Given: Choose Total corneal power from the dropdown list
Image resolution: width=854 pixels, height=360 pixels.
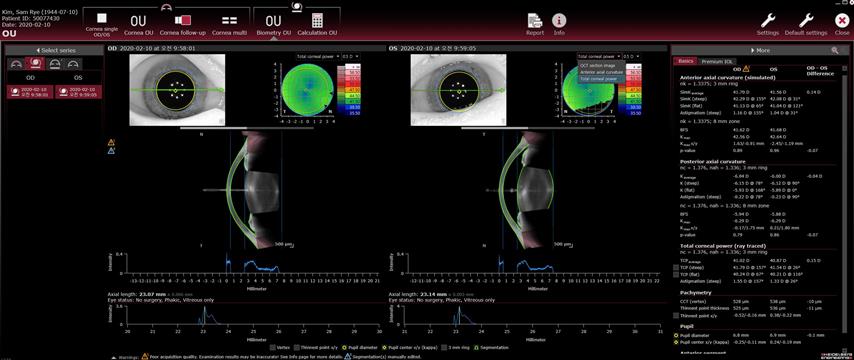Looking at the screenshot, I should tap(601, 78).
